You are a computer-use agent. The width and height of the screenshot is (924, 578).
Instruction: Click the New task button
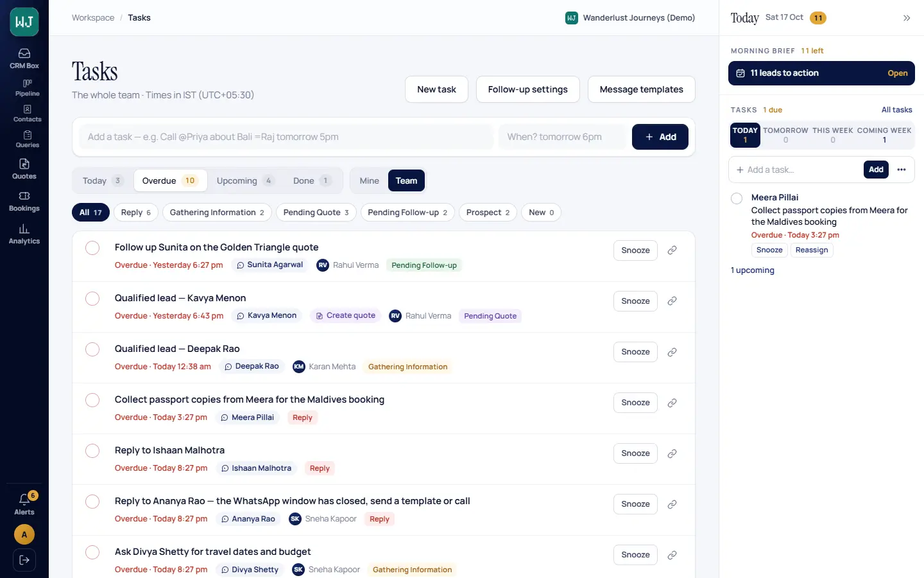coord(436,89)
